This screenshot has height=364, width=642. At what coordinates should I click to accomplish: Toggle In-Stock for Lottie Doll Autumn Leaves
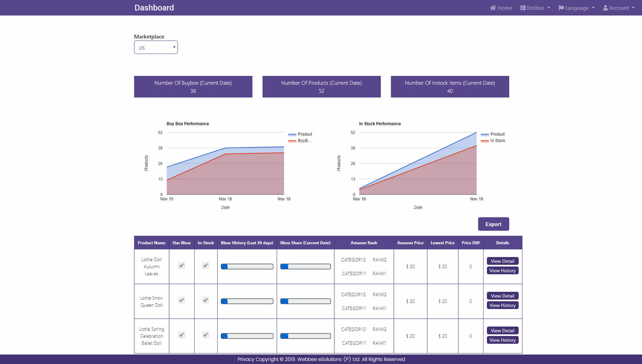pyautogui.click(x=205, y=266)
